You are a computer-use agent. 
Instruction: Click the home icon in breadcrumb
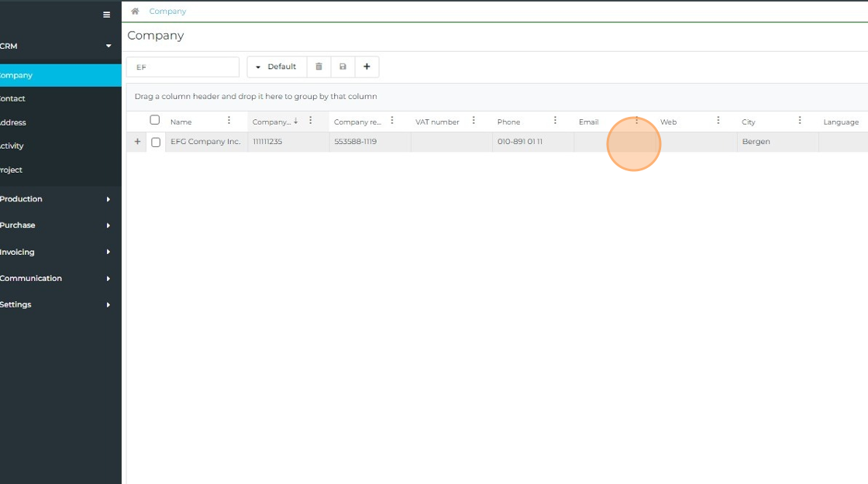[135, 12]
